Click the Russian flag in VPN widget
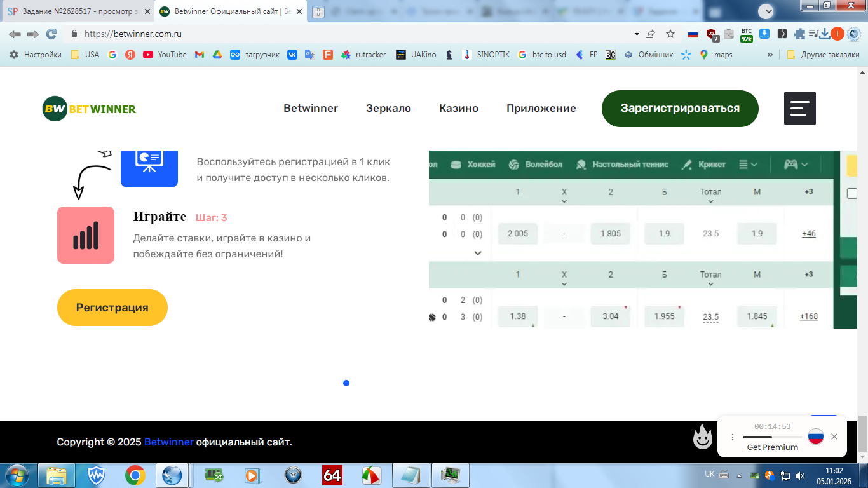 [816, 437]
